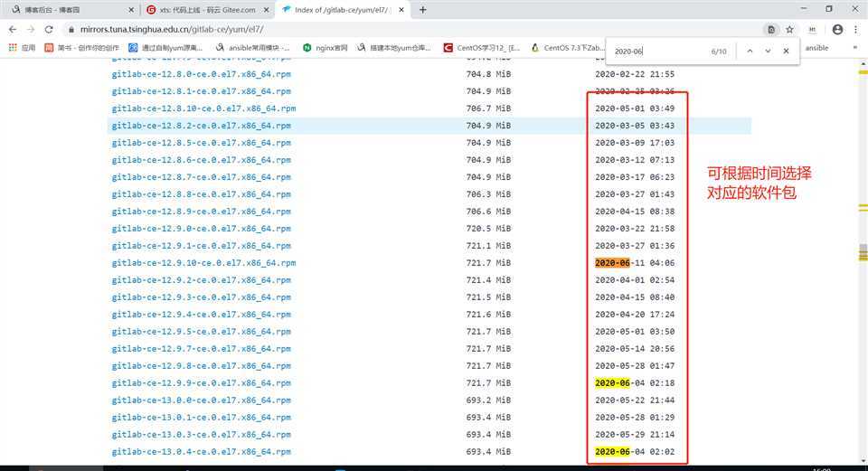
Task: Open the CentOS学习12 bookmark
Action: [x=482, y=48]
